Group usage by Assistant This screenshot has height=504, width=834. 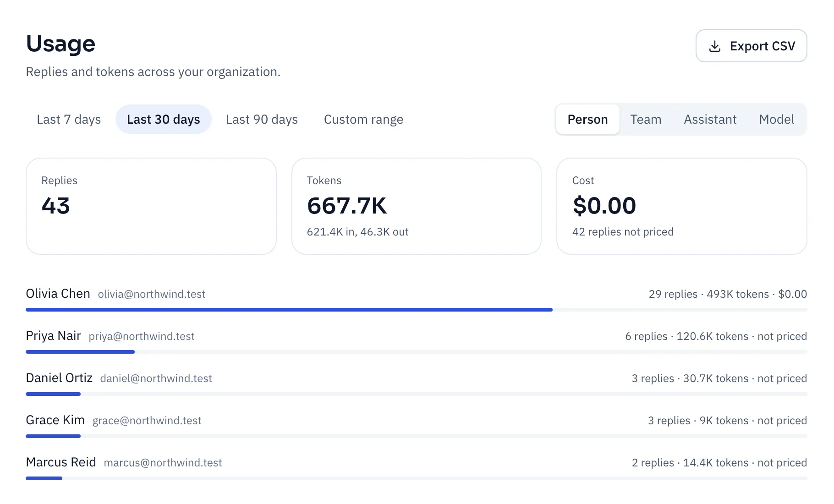[x=710, y=119]
